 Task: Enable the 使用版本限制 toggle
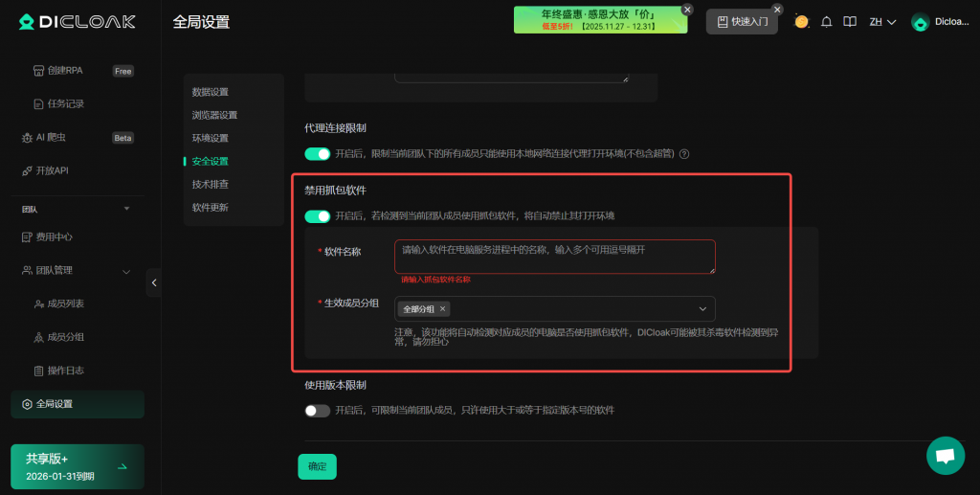click(x=317, y=411)
